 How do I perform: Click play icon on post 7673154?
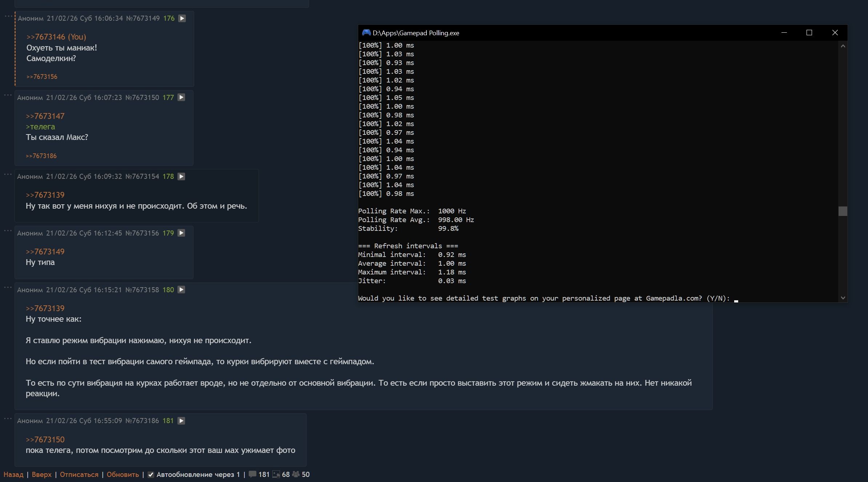click(181, 176)
